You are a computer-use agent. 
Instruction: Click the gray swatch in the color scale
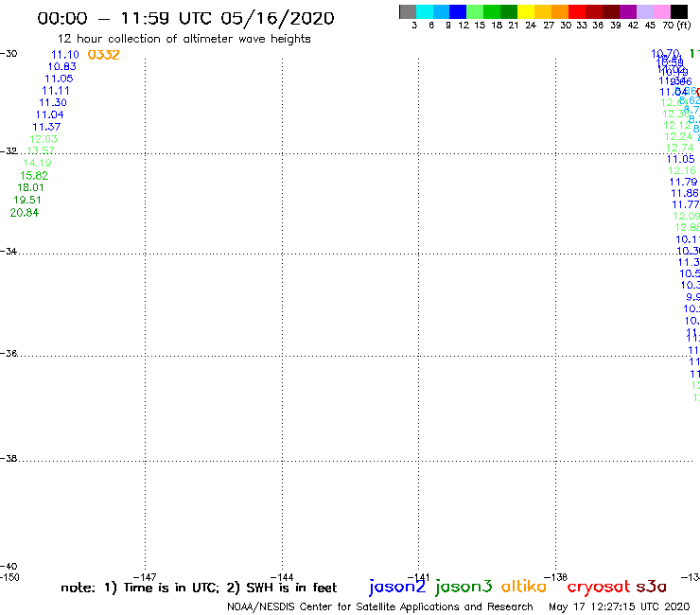[x=408, y=11]
